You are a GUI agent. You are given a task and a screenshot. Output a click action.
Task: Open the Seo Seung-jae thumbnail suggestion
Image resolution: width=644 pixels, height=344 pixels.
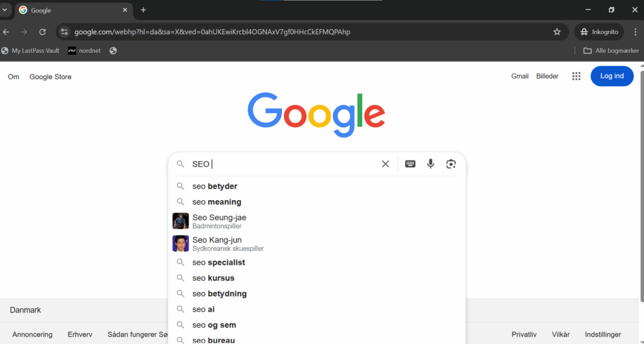pyautogui.click(x=180, y=221)
